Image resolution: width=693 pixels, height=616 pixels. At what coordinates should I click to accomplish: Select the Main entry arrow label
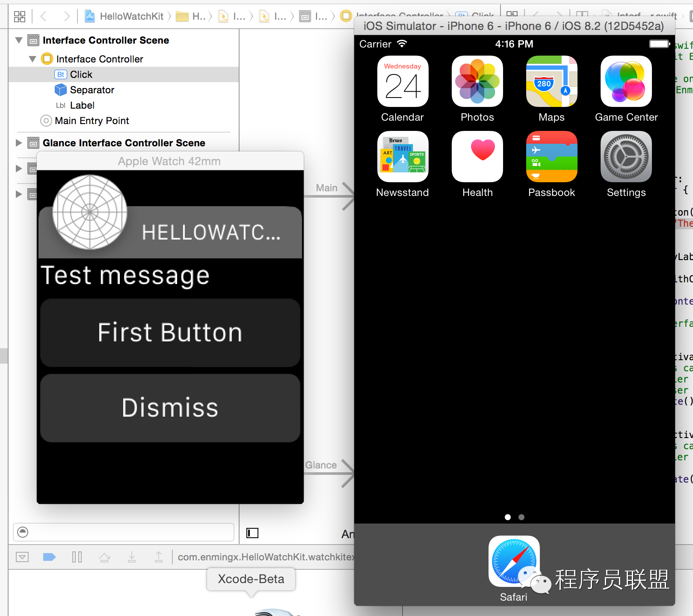coord(327,188)
